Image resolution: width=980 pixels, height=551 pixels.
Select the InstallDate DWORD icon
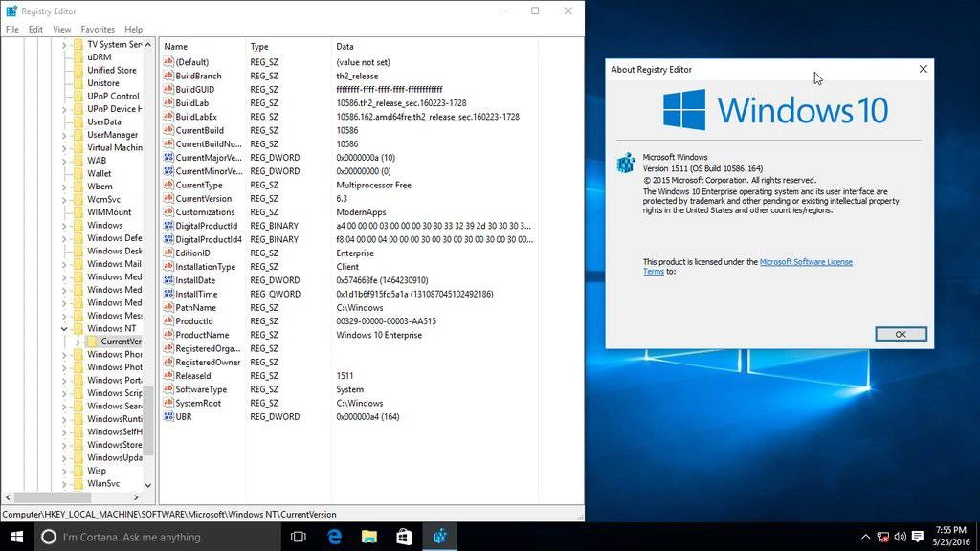click(x=168, y=280)
